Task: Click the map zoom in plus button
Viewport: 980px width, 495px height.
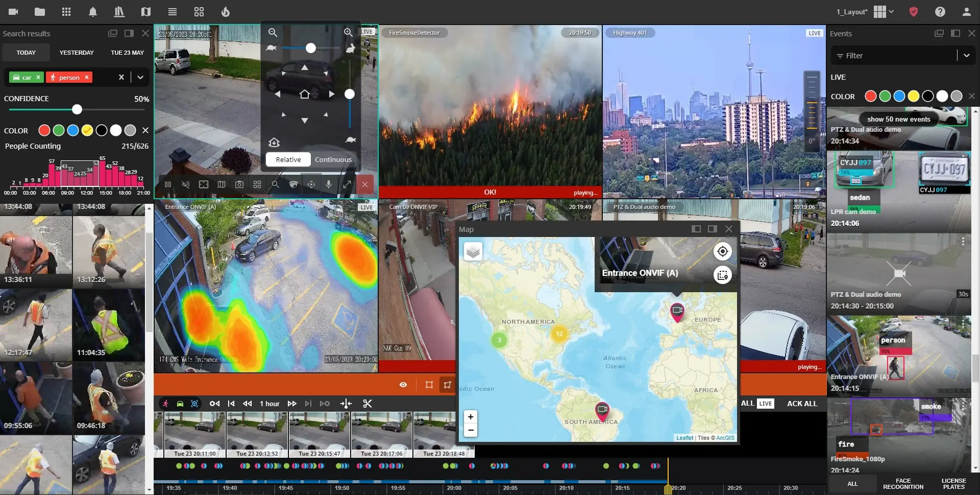Action: pyautogui.click(x=471, y=417)
